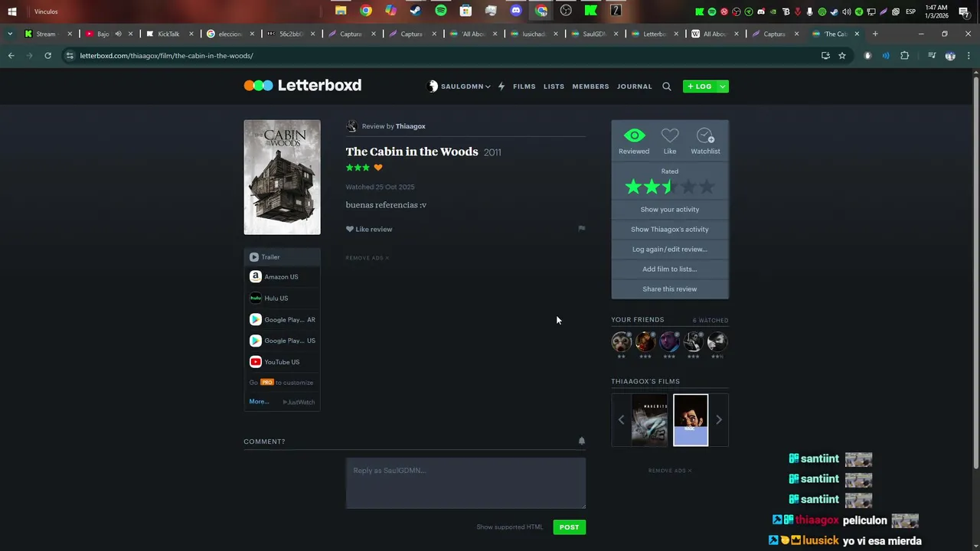980x551 pixels.
Task: Click Show Thiaagox's activity
Action: [670, 230]
